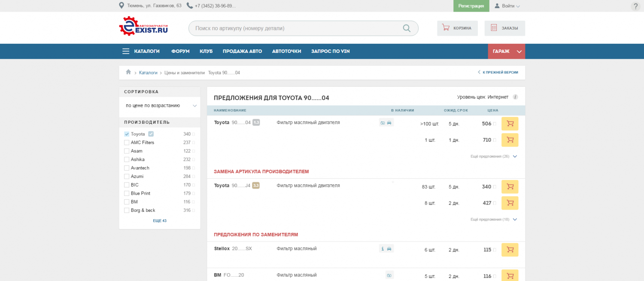The height and width of the screenshot is (281, 644).
Task: Open the Toyota 90......04 part link
Action: (x=232, y=122)
